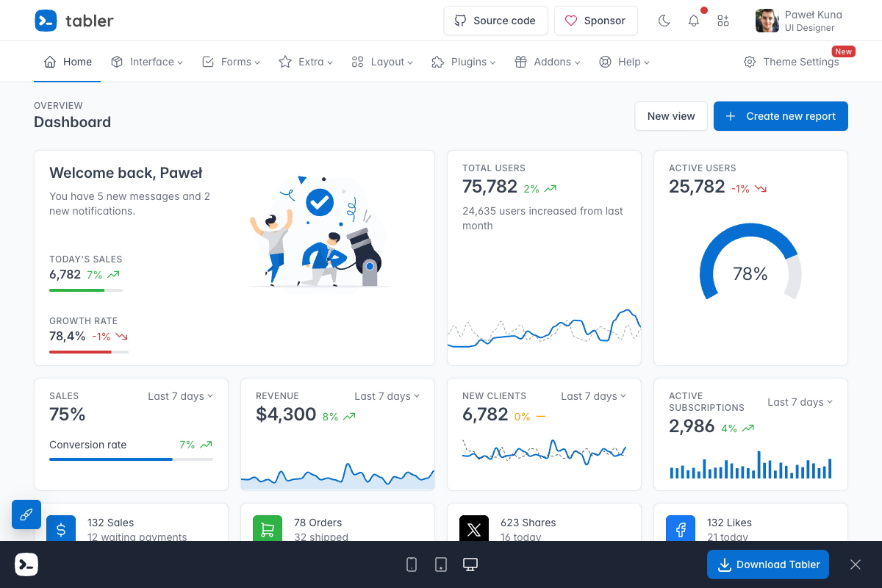Click the Create new report button

click(x=781, y=116)
